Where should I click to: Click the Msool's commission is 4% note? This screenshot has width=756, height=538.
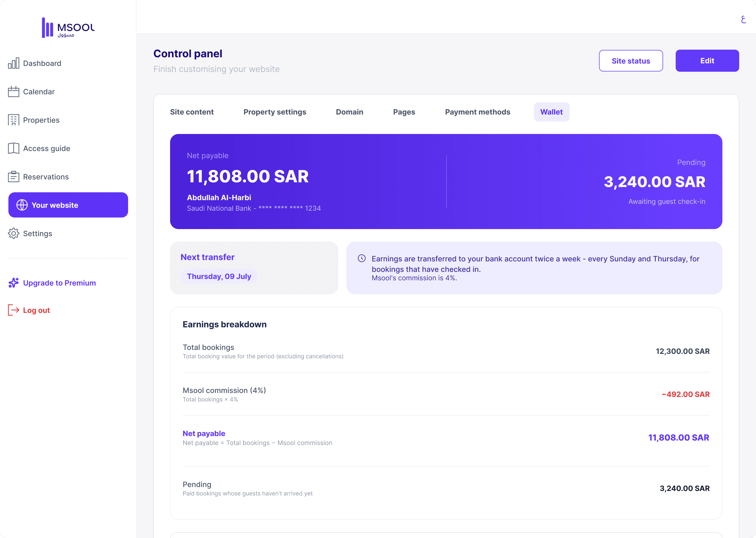point(414,278)
